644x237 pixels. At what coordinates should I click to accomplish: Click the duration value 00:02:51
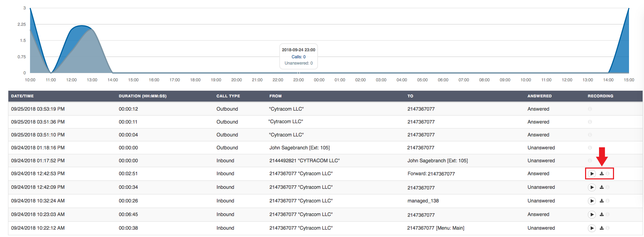tap(128, 173)
